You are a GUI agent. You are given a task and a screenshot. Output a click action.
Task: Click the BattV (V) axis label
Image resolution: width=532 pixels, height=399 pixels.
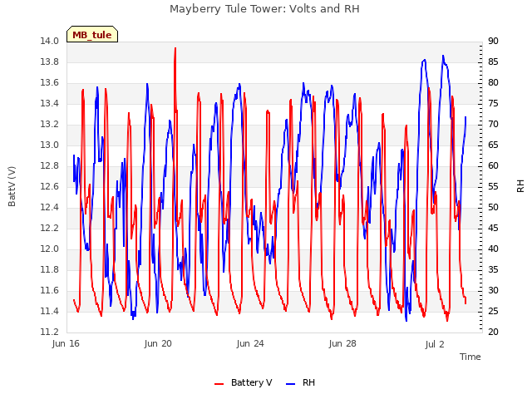pyautogui.click(x=12, y=186)
